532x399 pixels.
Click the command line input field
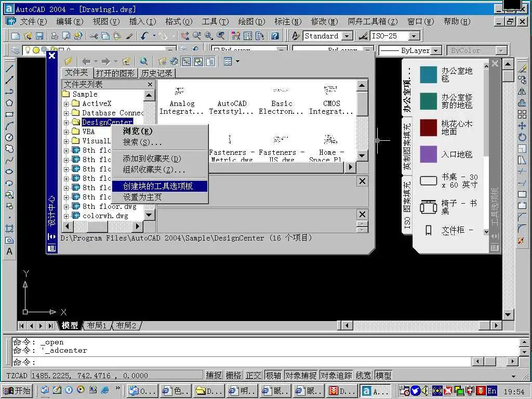pyautogui.click(x=241, y=362)
